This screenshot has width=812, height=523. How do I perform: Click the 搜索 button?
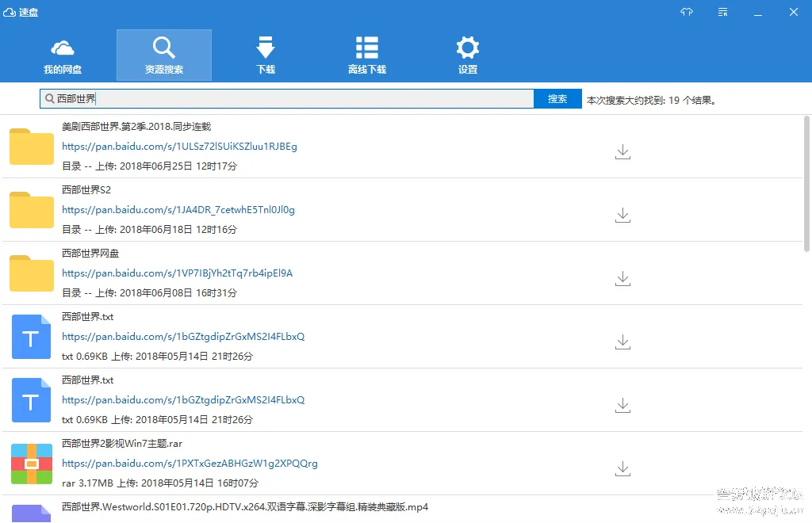(x=557, y=99)
